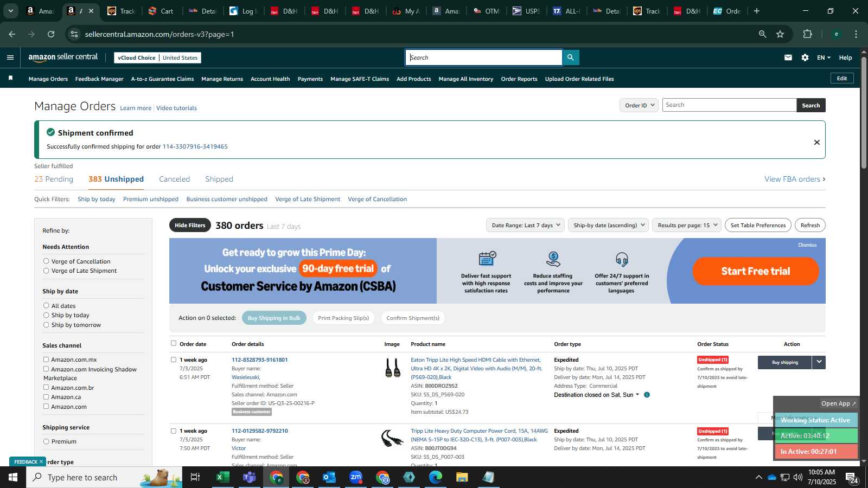Open Manage Returns in the nav bar
The height and width of the screenshot is (488, 868).
coord(222,79)
